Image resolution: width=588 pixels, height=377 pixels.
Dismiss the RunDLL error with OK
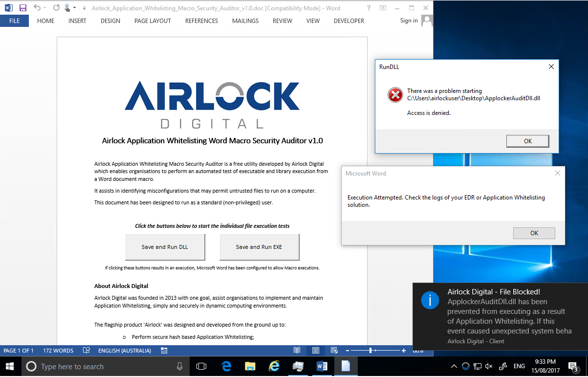pos(527,141)
